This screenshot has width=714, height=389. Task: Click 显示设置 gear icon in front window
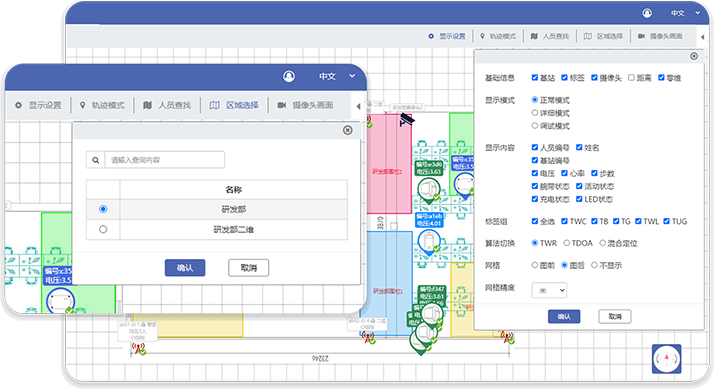18,105
